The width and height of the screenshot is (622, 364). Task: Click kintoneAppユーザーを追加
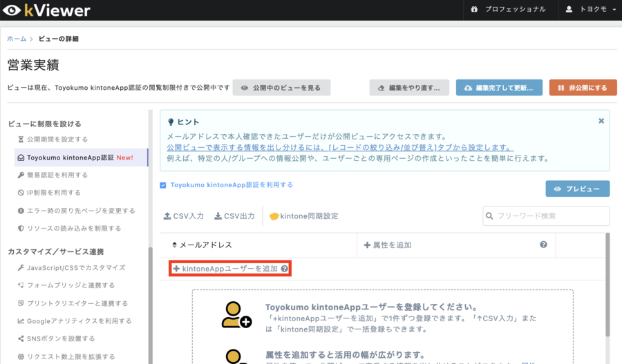point(225,269)
